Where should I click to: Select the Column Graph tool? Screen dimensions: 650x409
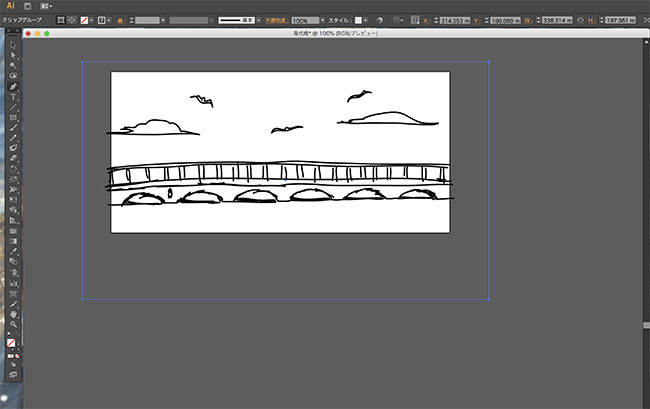[13, 283]
